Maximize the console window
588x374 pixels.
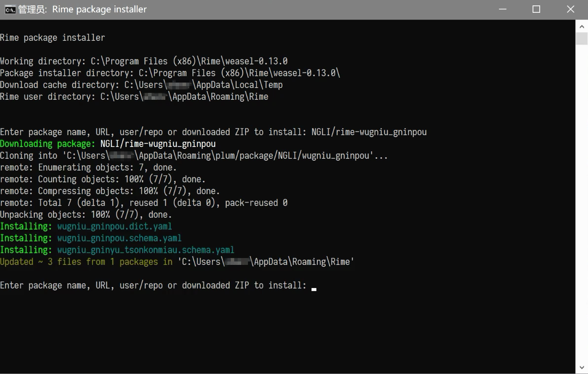[536, 9]
